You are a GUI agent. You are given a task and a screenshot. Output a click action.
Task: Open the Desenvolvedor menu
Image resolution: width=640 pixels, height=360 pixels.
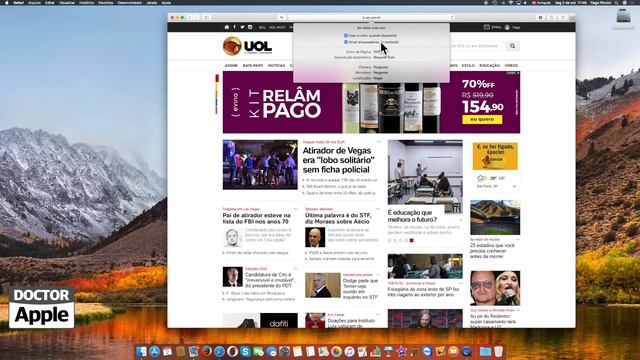point(130,2)
